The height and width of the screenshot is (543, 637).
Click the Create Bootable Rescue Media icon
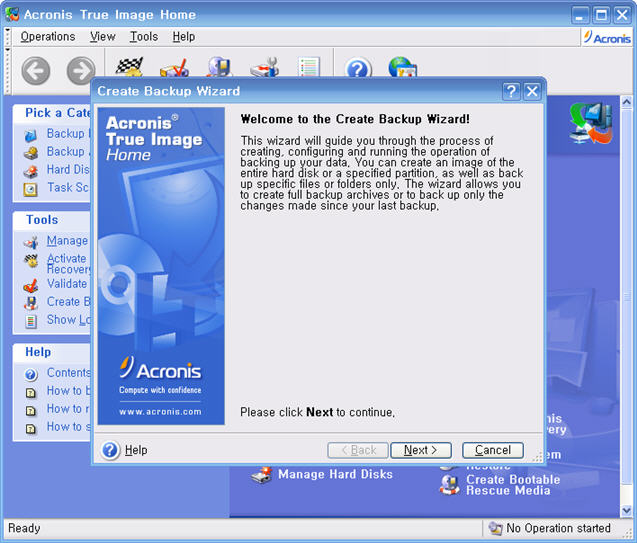449,485
